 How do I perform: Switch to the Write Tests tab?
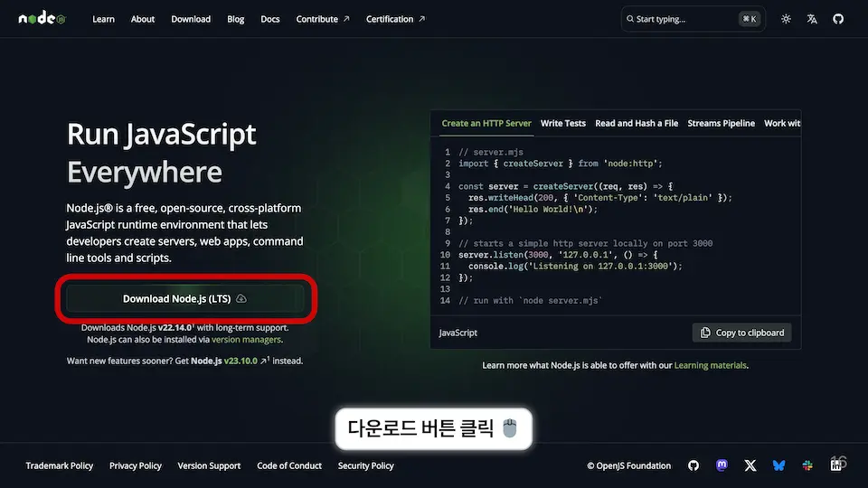pos(563,124)
